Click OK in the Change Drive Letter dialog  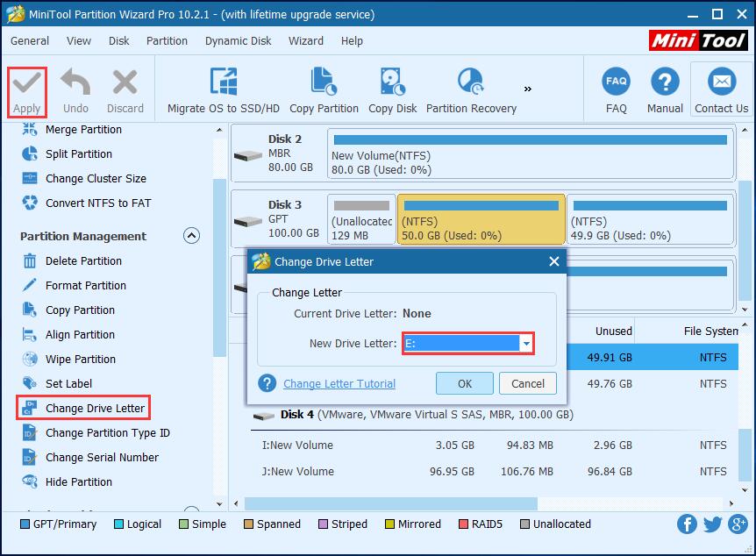464,383
